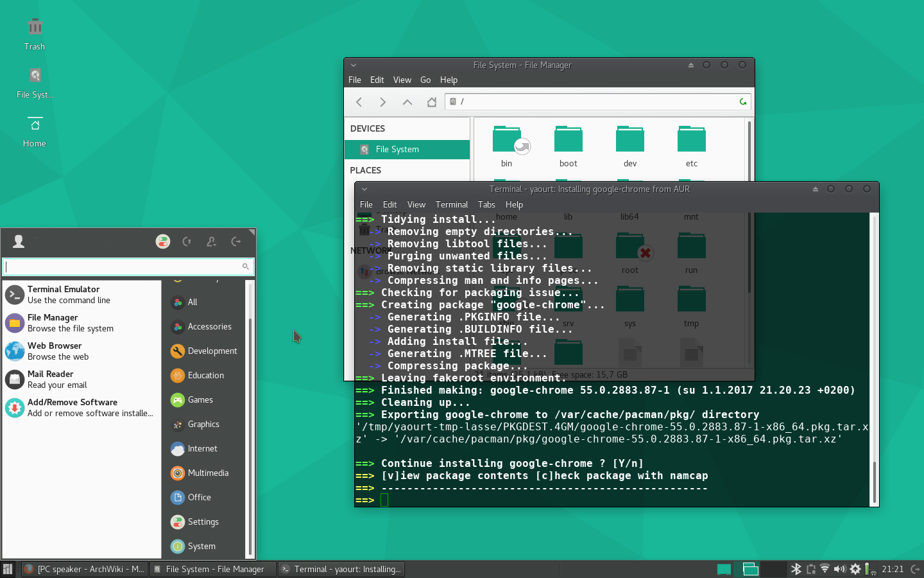Open the Edit menu in File Manager

(x=377, y=80)
